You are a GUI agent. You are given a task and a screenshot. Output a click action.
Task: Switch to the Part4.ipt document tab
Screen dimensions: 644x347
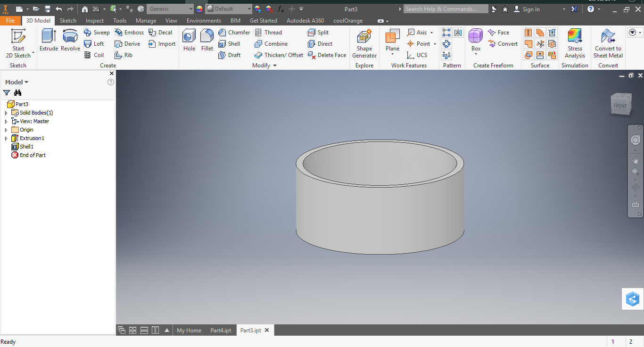[221, 330]
